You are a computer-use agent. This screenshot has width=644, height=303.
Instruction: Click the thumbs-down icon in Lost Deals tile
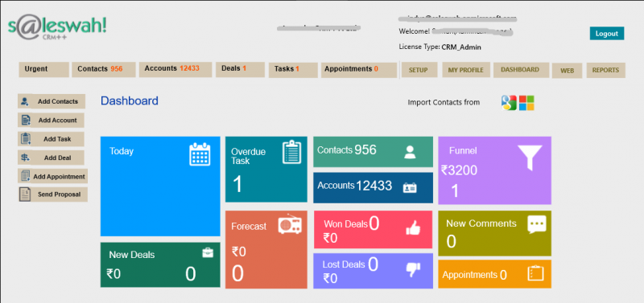click(x=413, y=269)
